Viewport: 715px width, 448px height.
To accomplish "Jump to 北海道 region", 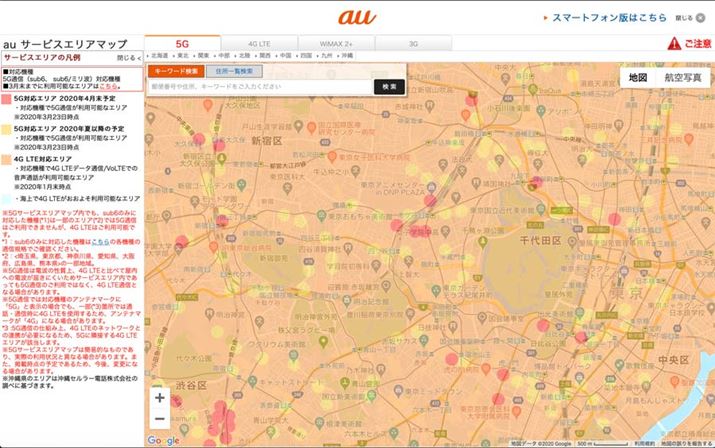I will tap(159, 56).
